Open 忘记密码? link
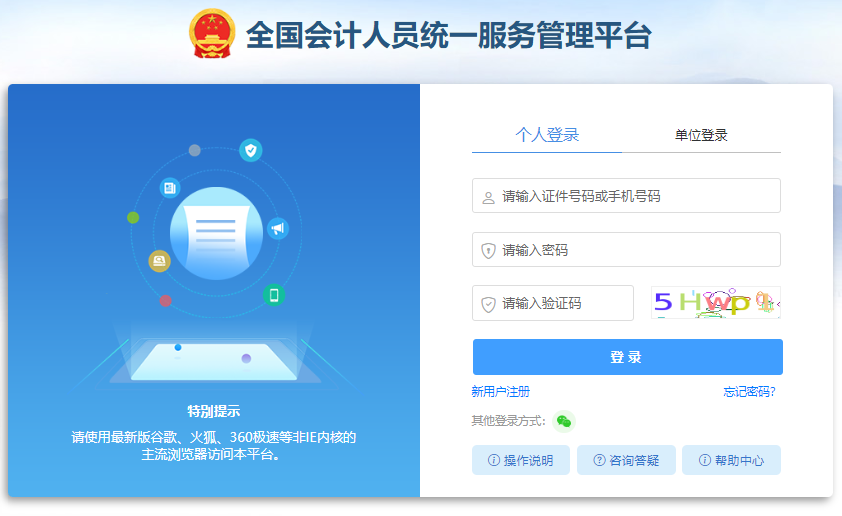Screen dimensions: 842x516 coord(749,392)
